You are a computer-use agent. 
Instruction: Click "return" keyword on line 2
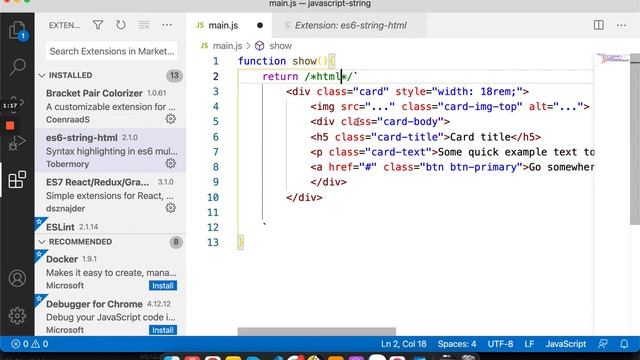click(x=280, y=76)
